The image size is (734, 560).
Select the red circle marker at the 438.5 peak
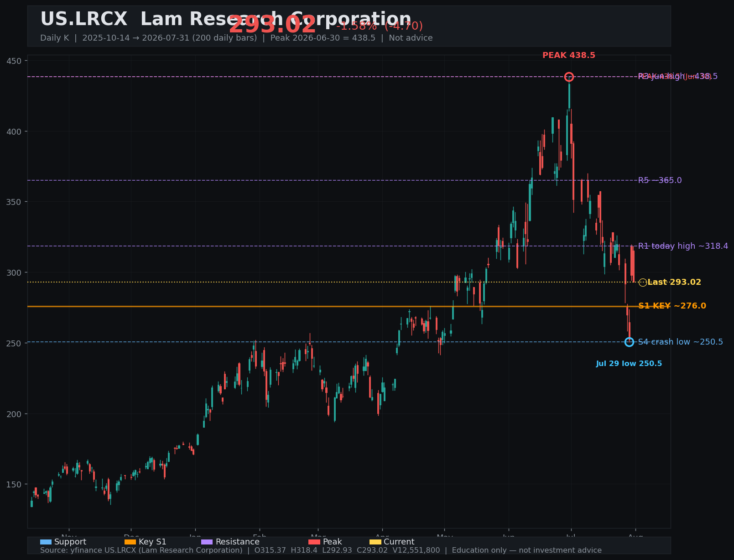coord(569,77)
